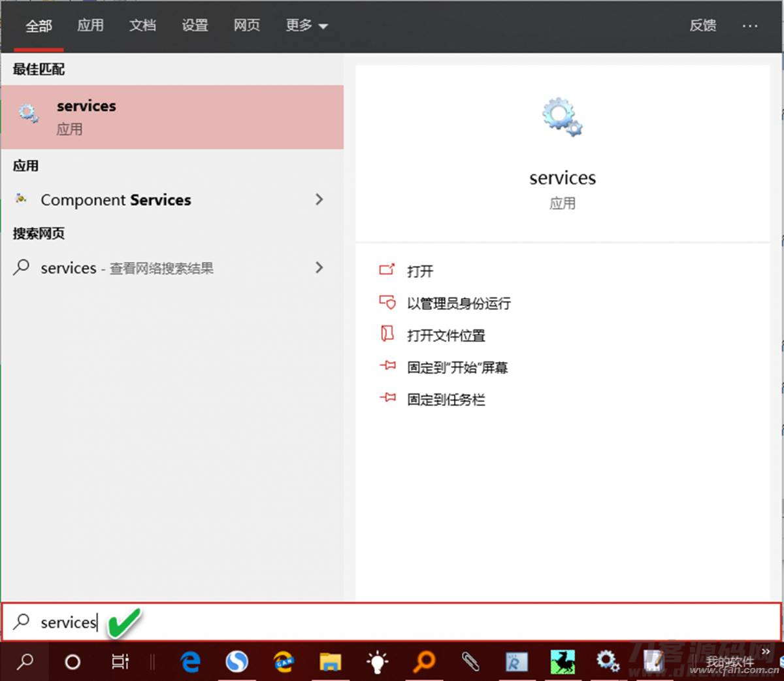This screenshot has width=784, height=681.
Task: Switch to the 全部 tab
Action: tap(39, 25)
